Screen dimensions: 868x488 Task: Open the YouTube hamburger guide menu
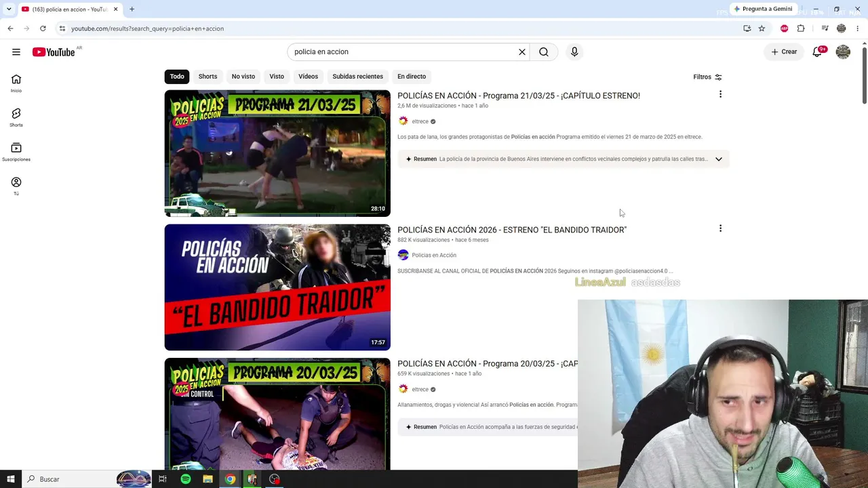(x=16, y=52)
